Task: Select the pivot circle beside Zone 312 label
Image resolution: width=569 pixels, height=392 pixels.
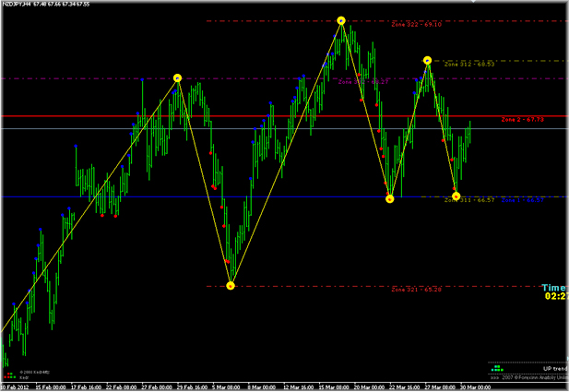Action: pos(428,61)
